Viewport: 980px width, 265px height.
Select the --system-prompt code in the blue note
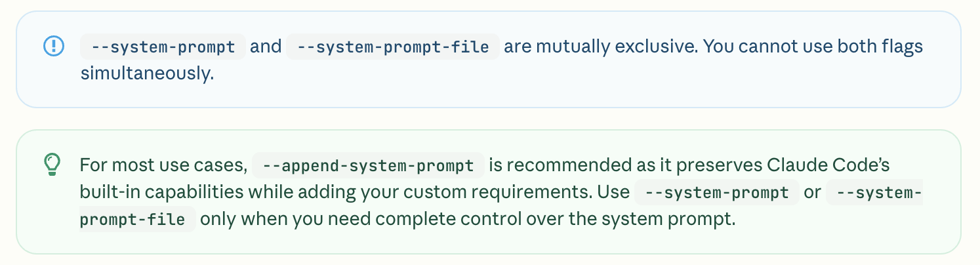163,47
